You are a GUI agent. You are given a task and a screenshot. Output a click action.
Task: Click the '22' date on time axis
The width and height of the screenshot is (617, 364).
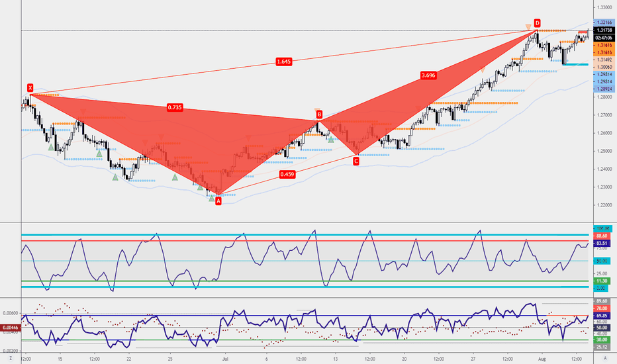[128, 359]
